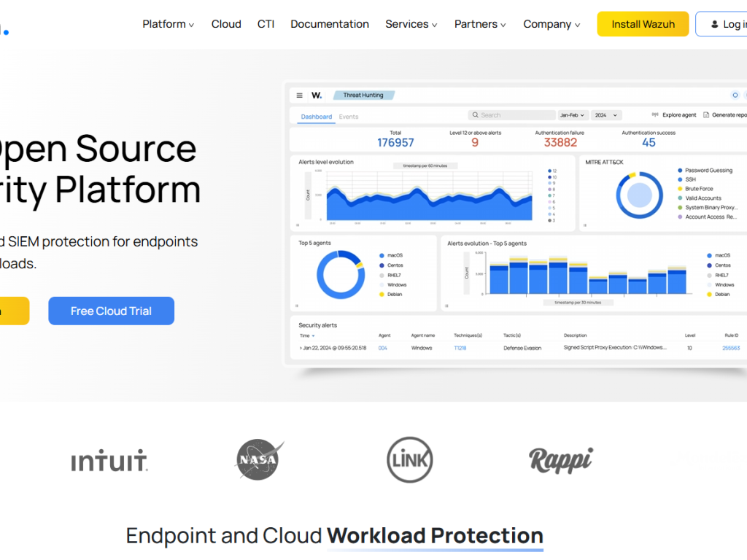Click Authentication failure value 33882
747x560 pixels.
coord(560,142)
